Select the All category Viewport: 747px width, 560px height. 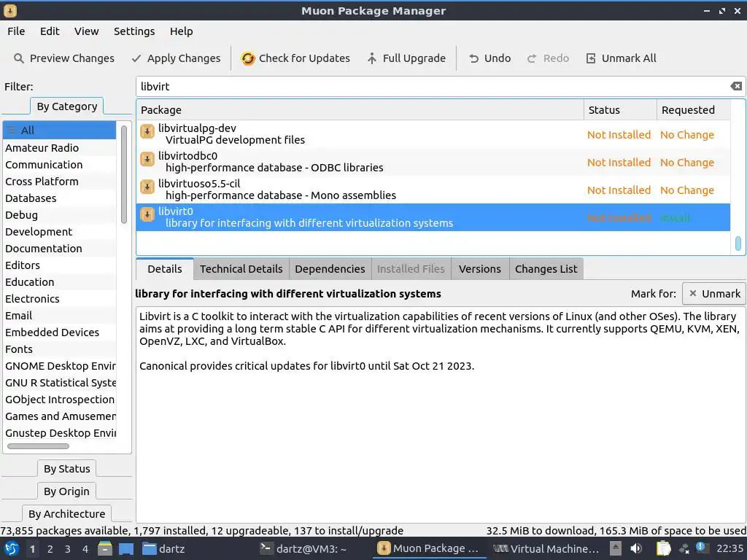(x=60, y=130)
